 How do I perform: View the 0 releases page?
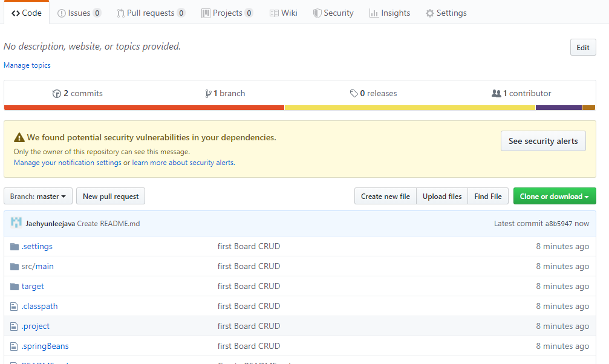pyautogui.click(x=374, y=93)
